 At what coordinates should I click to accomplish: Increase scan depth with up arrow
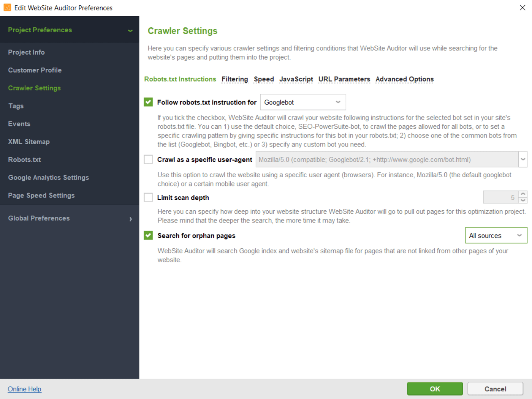pyautogui.click(x=523, y=194)
